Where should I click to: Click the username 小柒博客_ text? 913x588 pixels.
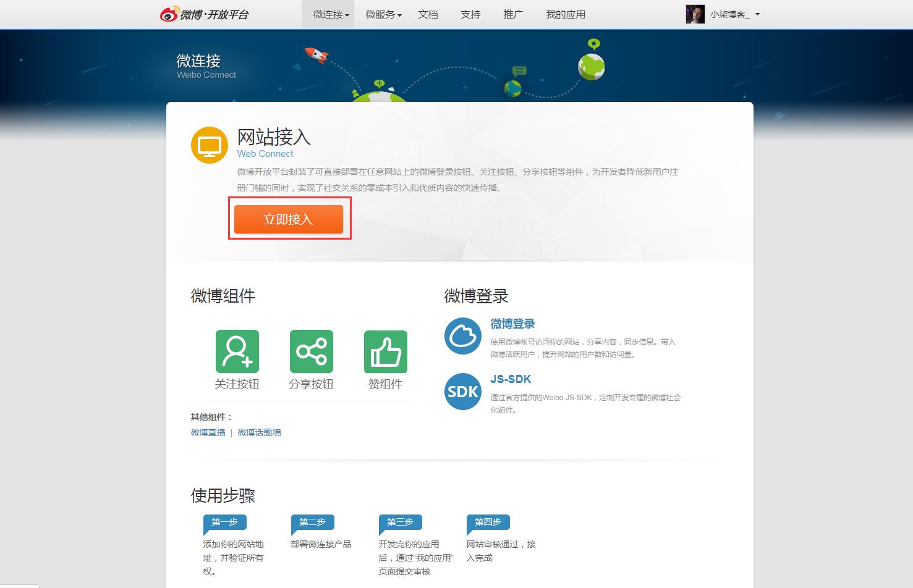[x=730, y=14]
